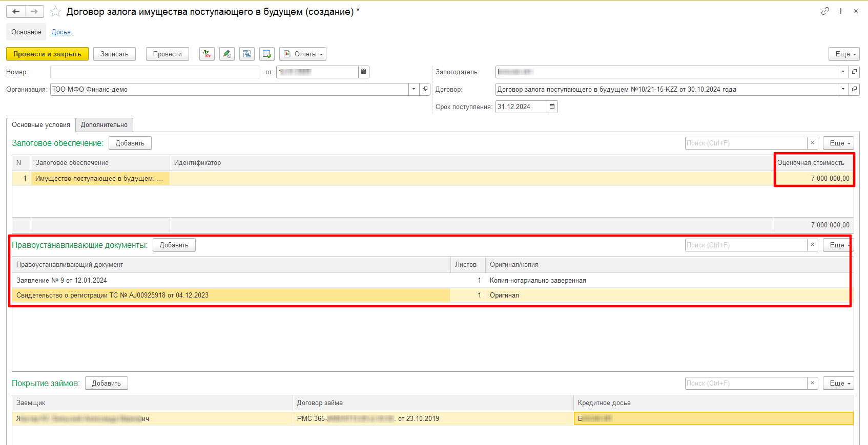Click Кредитное досье column header

point(714,402)
